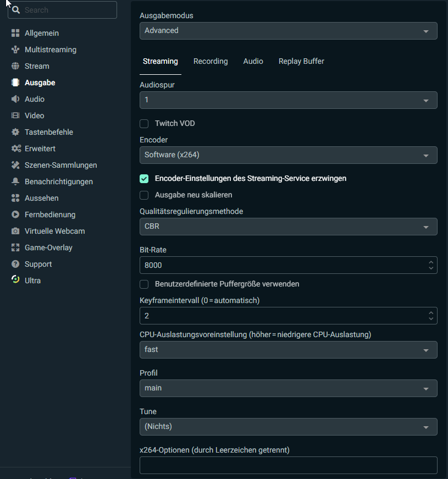
Task: Enable Ausgabe neu skalieren checkbox
Action: point(144,195)
